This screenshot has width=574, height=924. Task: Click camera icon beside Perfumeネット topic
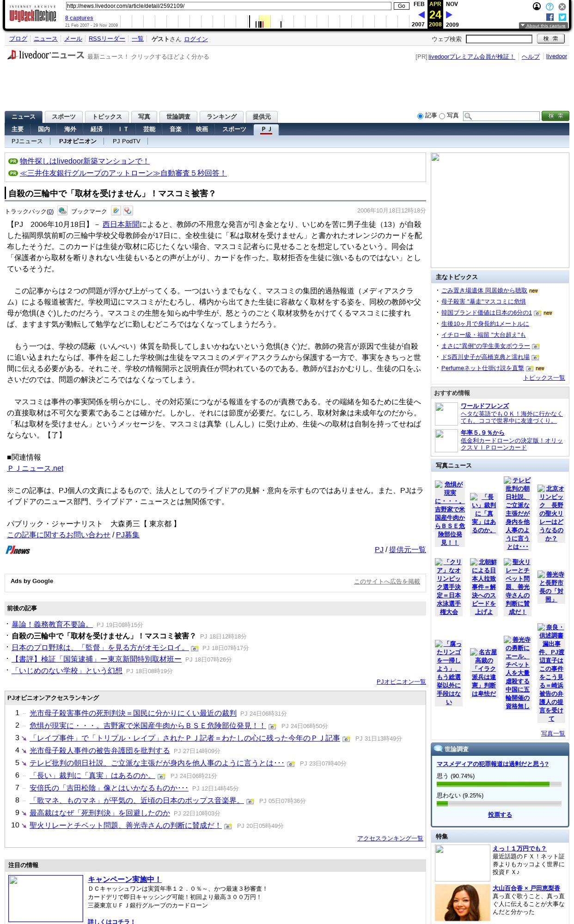530,369
